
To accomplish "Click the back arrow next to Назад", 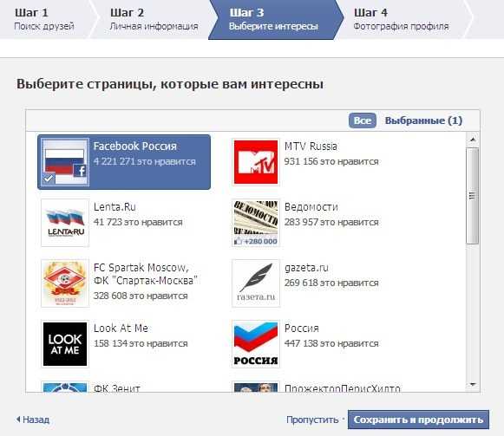I will tap(18, 420).
